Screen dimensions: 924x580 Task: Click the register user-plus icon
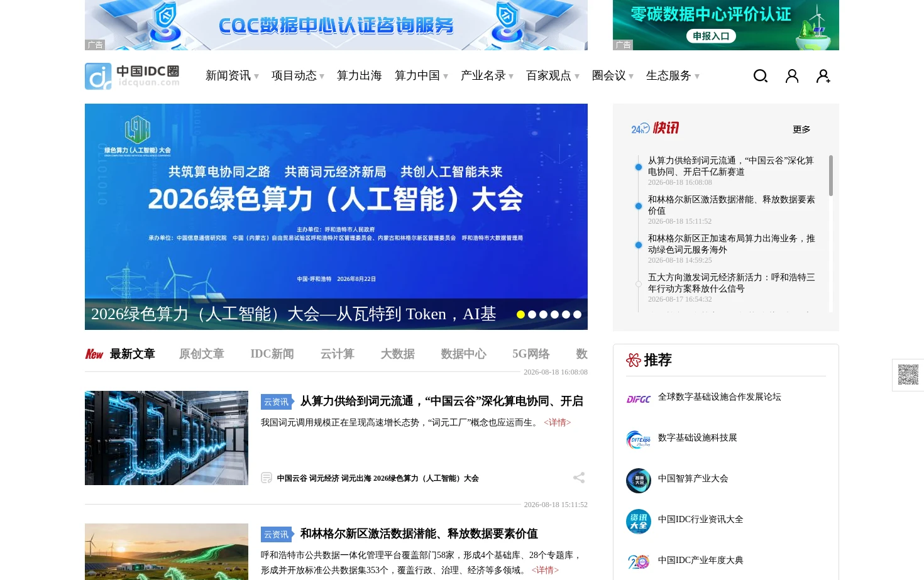tap(823, 76)
